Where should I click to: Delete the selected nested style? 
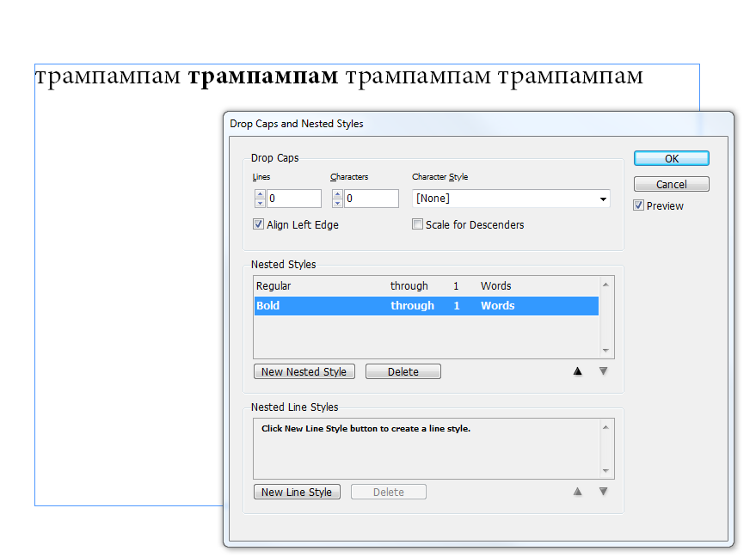click(403, 371)
